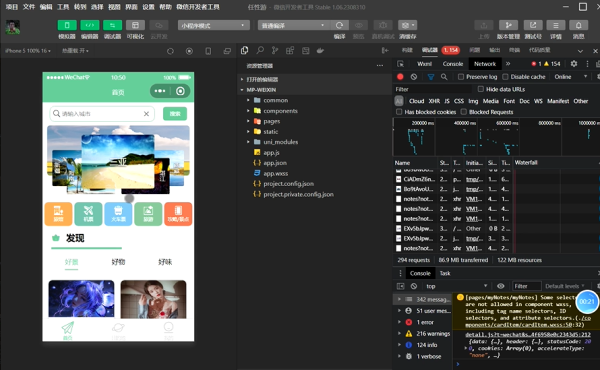Click the green search button in simulator
The height and width of the screenshot is (370, 600).
175,114
